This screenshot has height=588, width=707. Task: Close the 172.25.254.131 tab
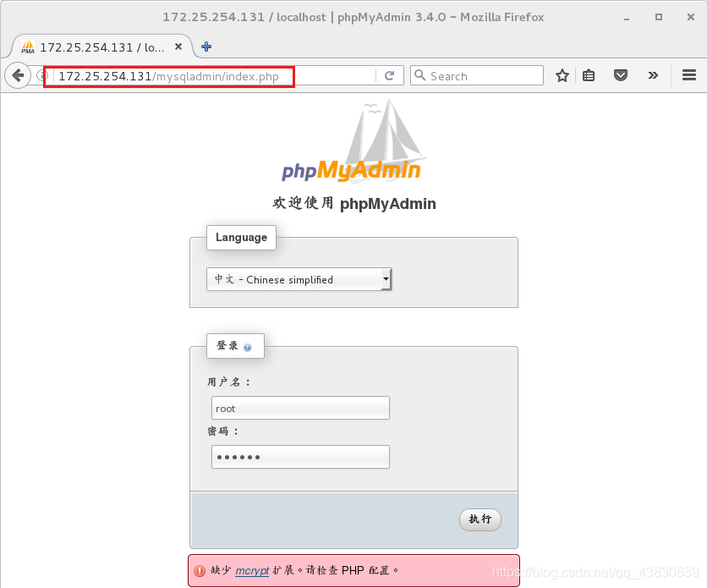pyautogui.click(x=178, y=47)
